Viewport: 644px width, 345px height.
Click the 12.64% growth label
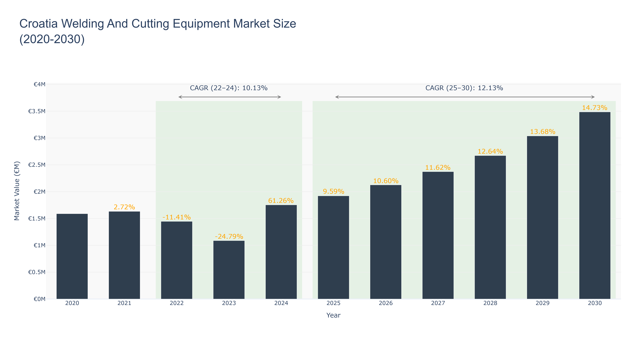[x=490, y=151]
